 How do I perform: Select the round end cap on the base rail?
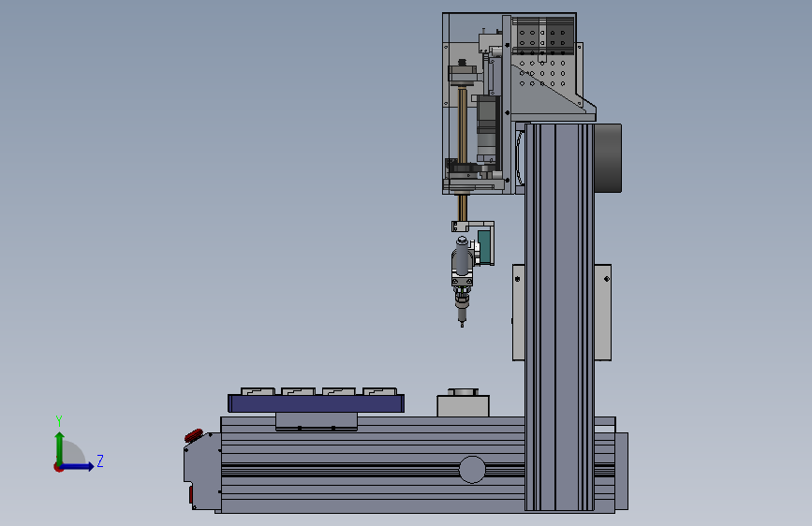(472, 470)
